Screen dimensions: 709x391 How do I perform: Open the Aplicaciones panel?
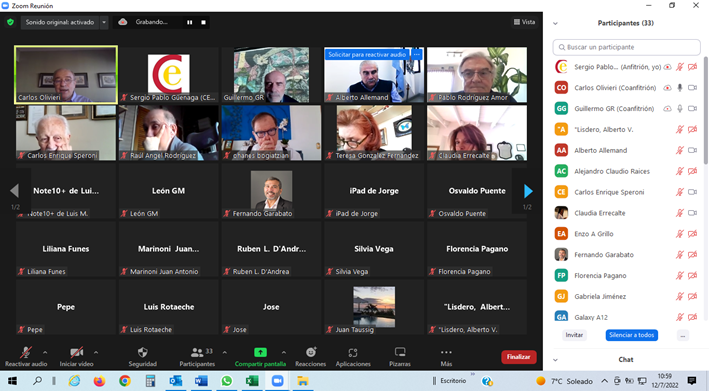[353, 356]
